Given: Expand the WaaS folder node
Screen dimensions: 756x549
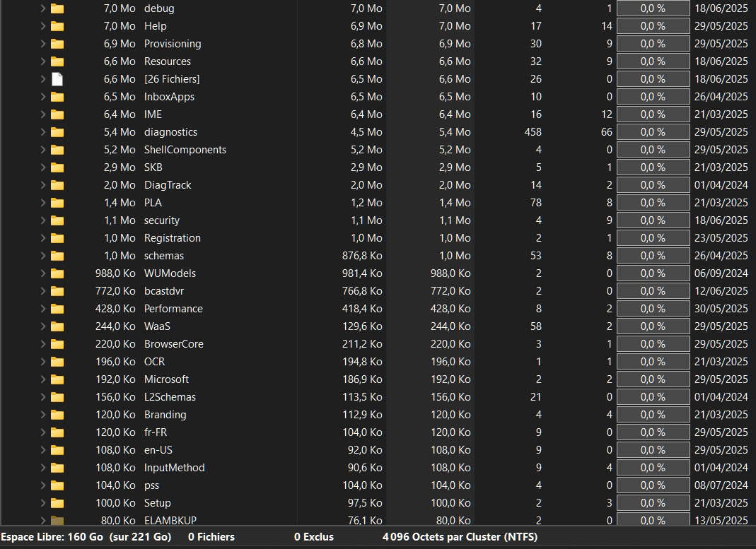Looking at the screenshot, I should tap(43, 326).
